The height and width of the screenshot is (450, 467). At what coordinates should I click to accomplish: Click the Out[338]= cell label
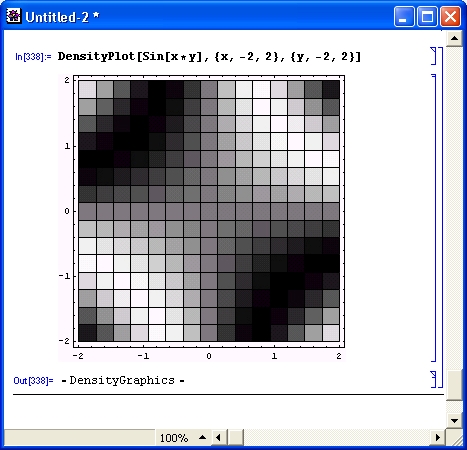click(x=33, y=380)
